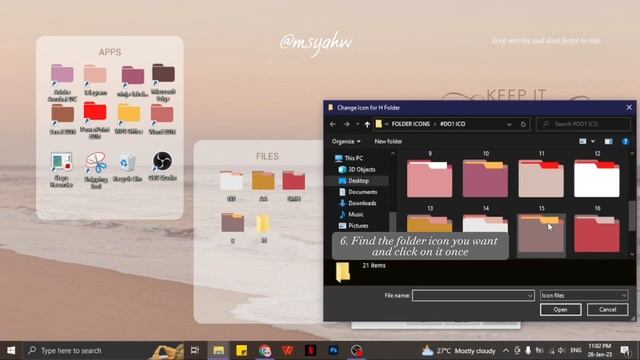Click the Forward navigation arrow

point(347,124)
